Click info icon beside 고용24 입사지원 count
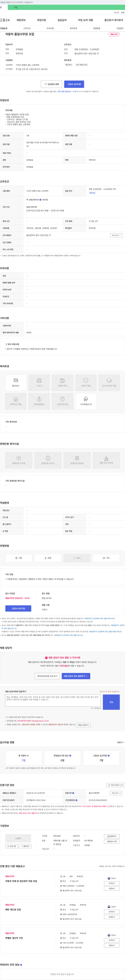The width and height of the screenshot is (125, 980). pos(109,756)
